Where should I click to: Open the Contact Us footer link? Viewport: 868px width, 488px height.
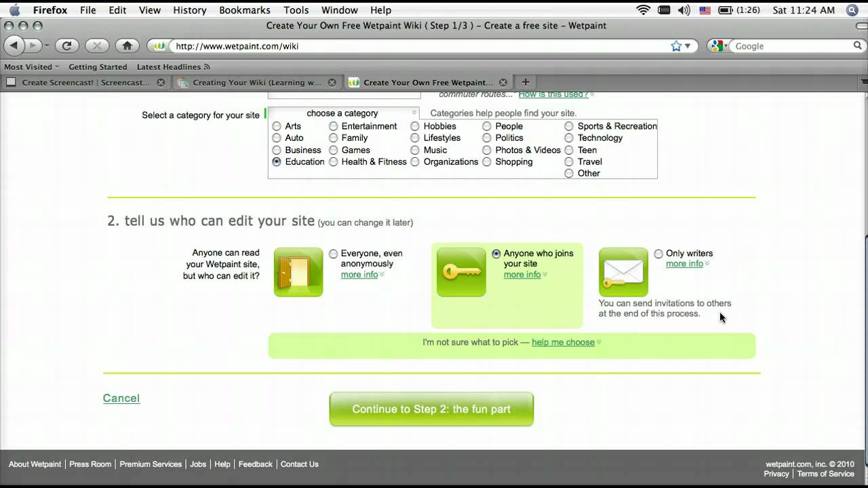click(x=299, y=464)
